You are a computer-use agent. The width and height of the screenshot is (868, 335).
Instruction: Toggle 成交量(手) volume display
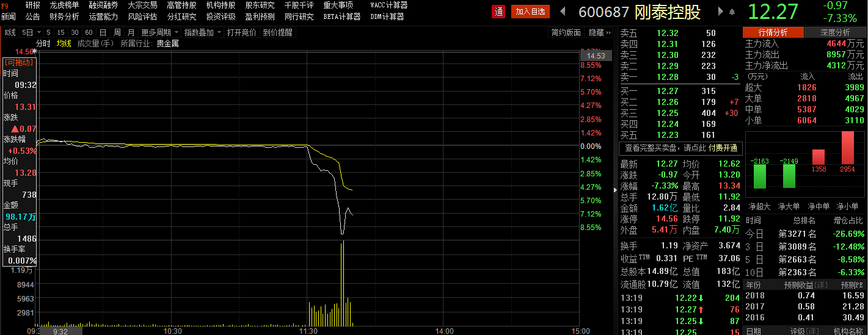point(95,43)
